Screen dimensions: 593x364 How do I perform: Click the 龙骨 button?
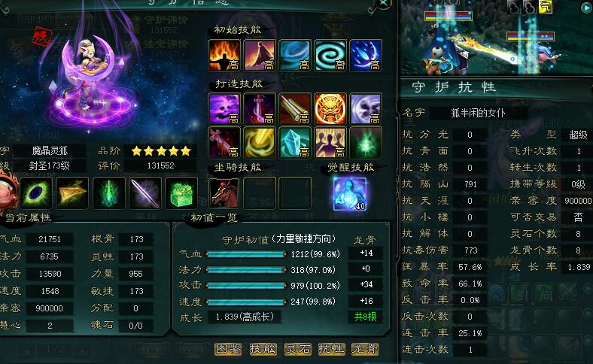coord(364,348)
